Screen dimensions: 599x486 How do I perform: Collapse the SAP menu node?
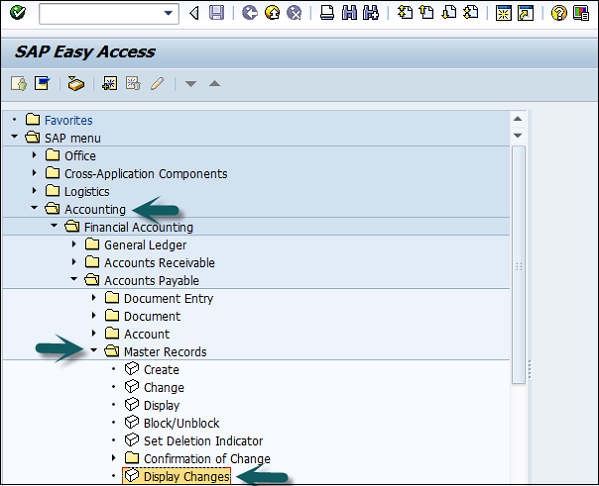(x=15, y=136)
